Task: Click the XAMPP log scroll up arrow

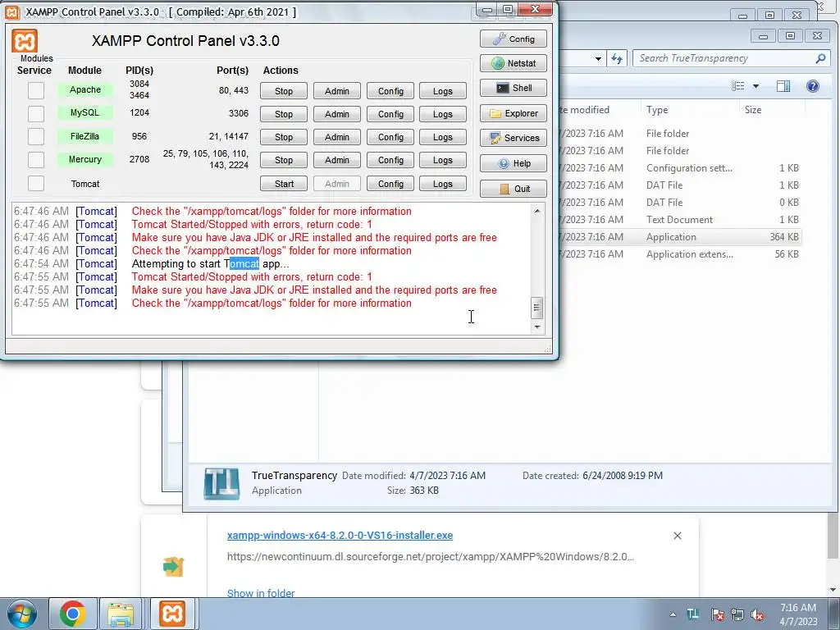Action: click(537, 211)
